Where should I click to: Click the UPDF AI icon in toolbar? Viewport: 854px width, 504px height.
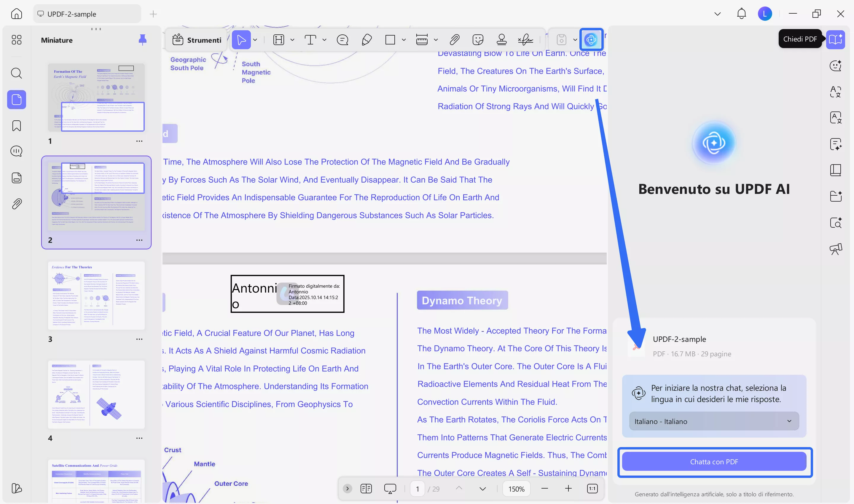tap(592, 40)
